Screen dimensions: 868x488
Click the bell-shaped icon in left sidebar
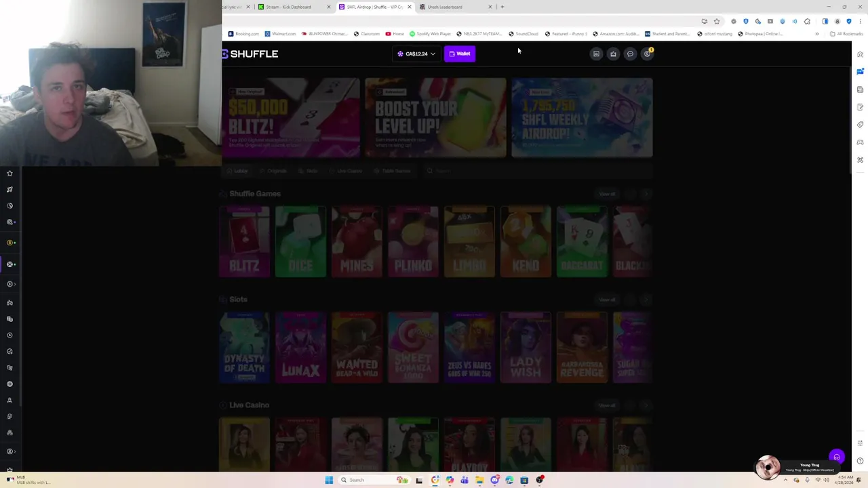(9, 401)
